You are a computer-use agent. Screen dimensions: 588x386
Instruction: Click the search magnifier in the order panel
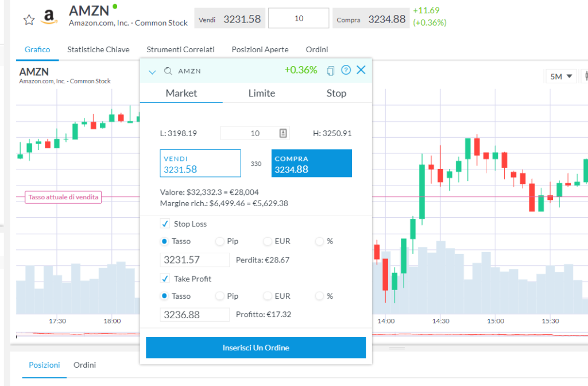(x=168, y=71)
